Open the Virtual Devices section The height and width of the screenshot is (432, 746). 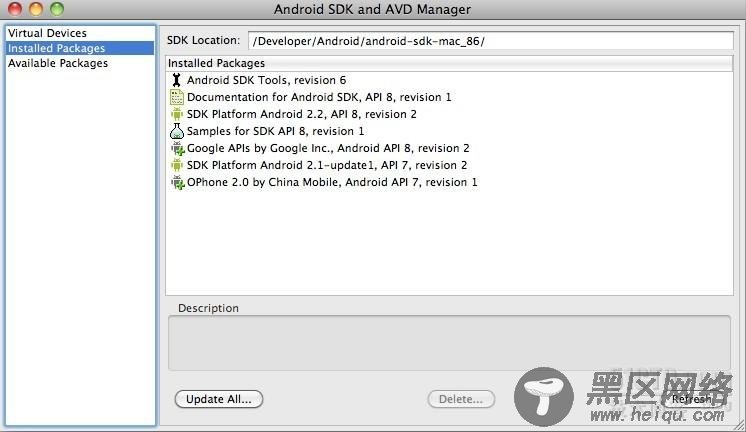tap(80, 33)
